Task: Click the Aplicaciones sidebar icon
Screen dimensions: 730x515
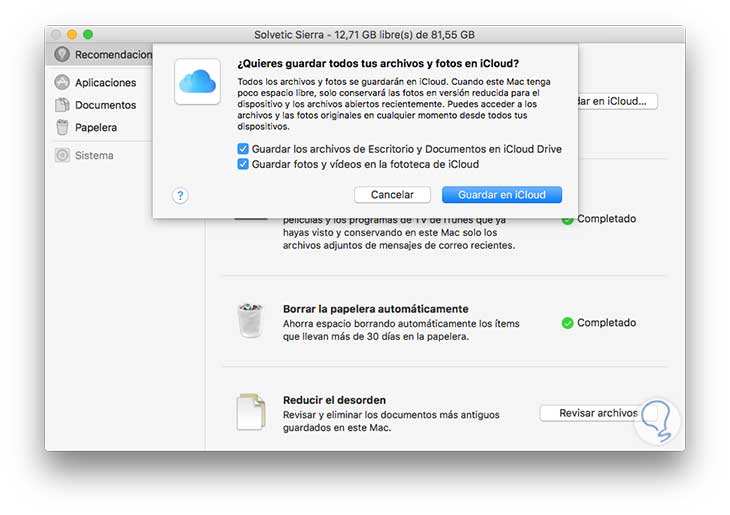Action: (x=62, y=82)
